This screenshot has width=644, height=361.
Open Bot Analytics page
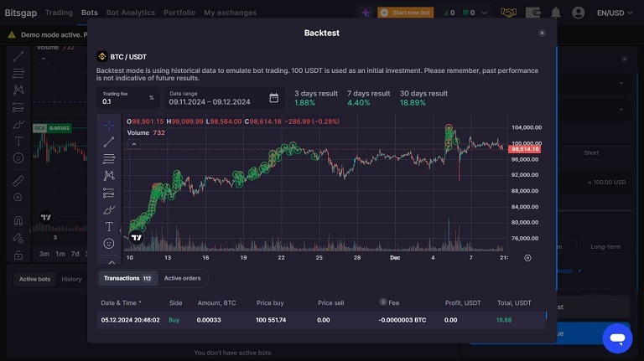(131, 13)
